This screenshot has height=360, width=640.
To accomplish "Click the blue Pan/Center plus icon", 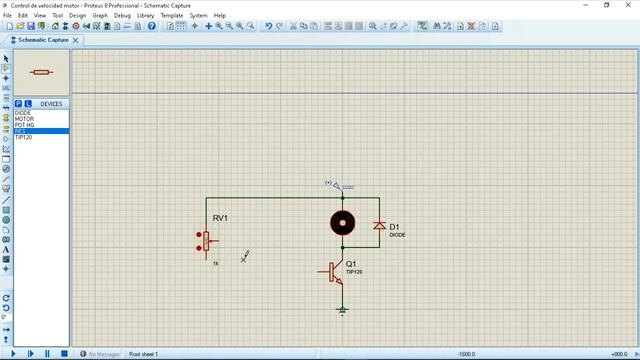I will pos(208,26).
